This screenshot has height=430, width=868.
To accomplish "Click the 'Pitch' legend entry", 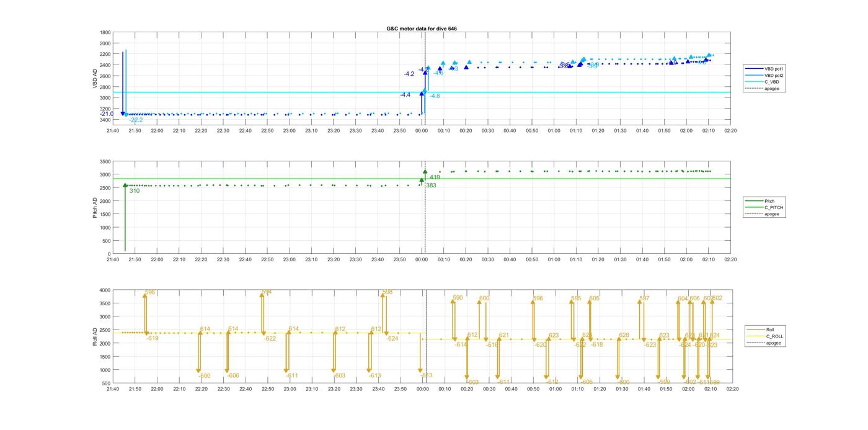I will pyautogui.click(x=769, y=201).
